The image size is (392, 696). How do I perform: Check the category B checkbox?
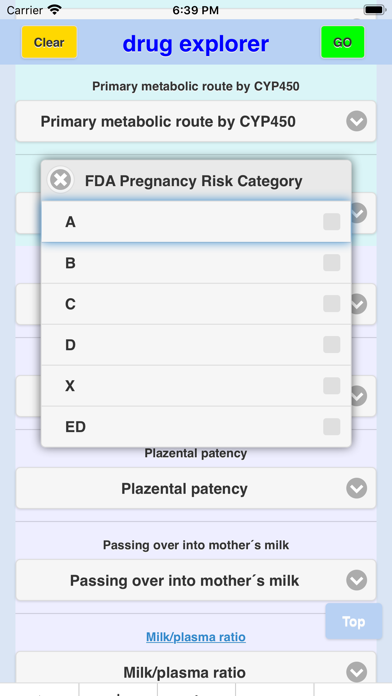click(x=332, y=262)
